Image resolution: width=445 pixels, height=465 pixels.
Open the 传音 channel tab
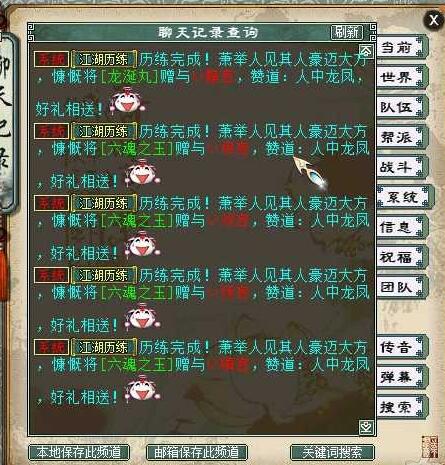400,347
